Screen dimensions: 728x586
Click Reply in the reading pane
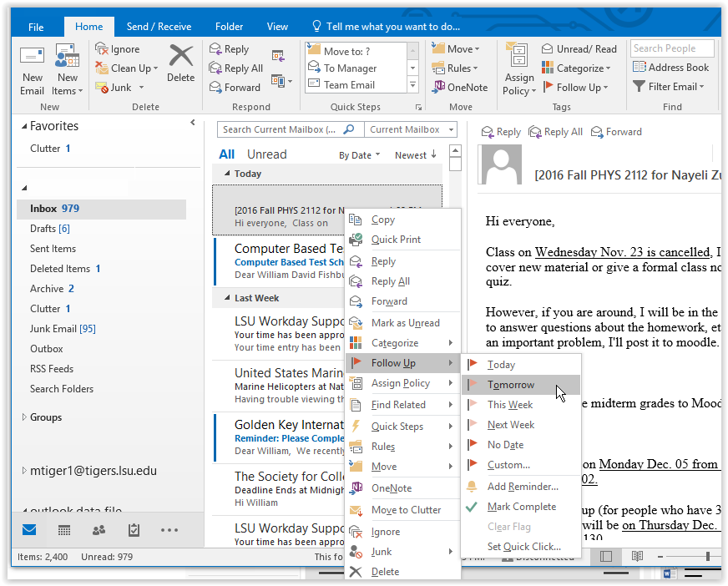click(501, 132)
